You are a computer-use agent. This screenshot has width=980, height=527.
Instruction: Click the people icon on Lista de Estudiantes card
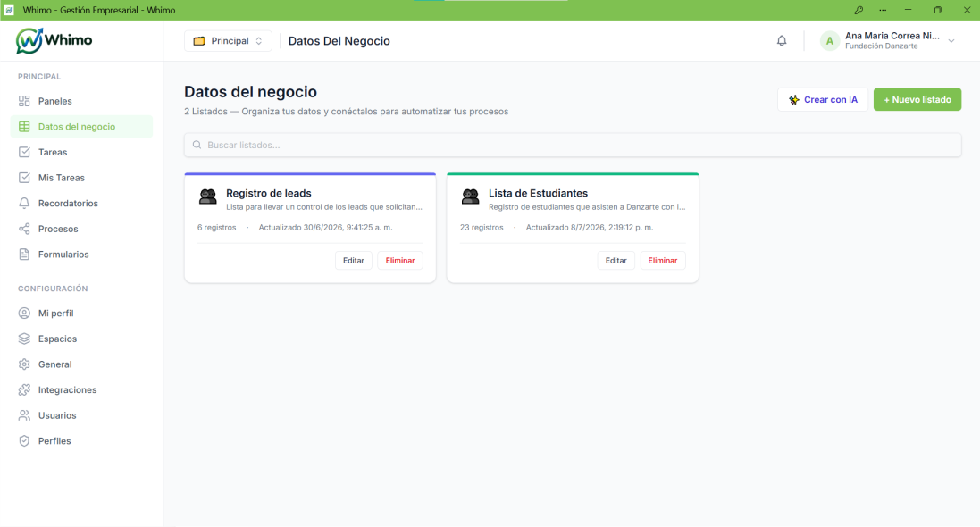[470, 197]
